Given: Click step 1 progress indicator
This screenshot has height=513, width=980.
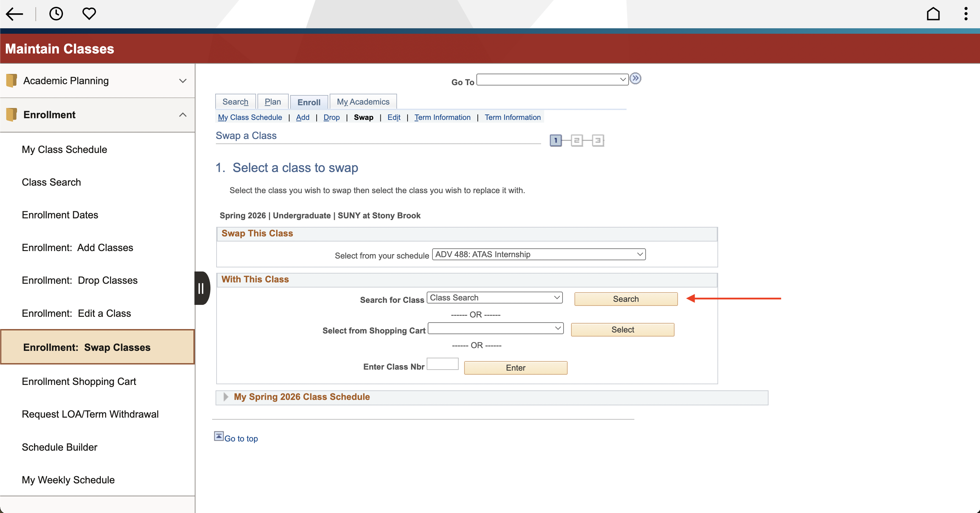Looking at the screenshot, I should point(555,140).
